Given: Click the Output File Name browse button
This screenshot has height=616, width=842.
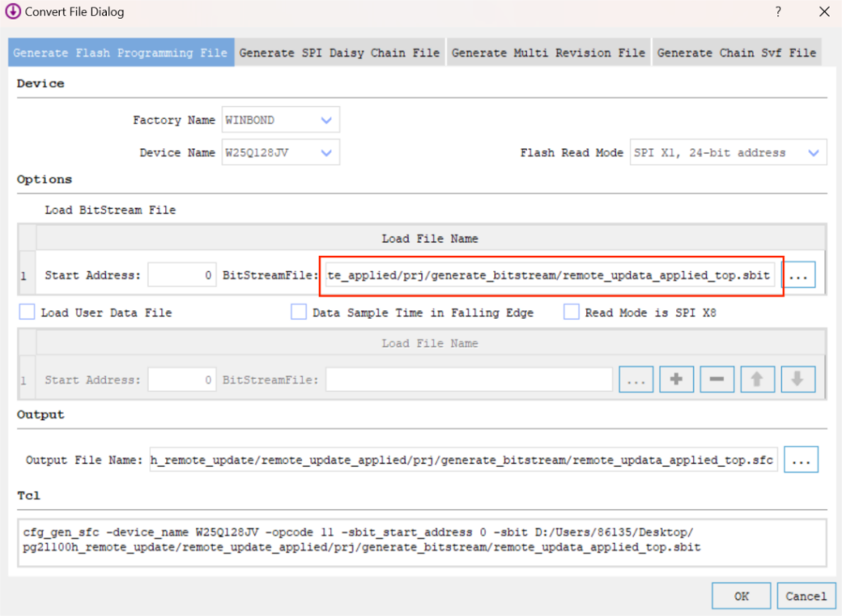Looking at the screenshot, I should click(x=801, y=461).
